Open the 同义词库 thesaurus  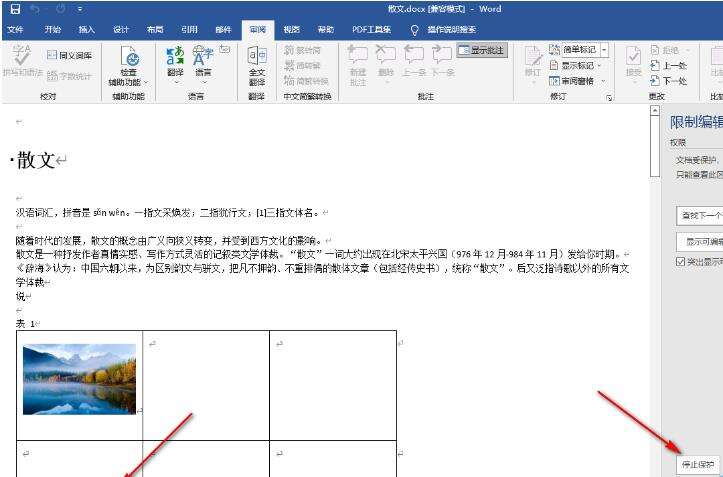(x=68, y=55)
